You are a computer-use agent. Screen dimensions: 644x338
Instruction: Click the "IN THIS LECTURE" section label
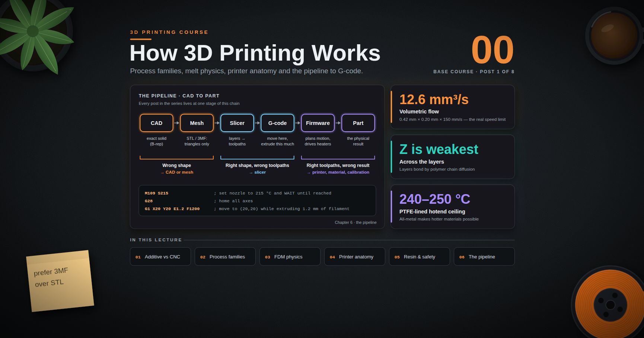156,240
